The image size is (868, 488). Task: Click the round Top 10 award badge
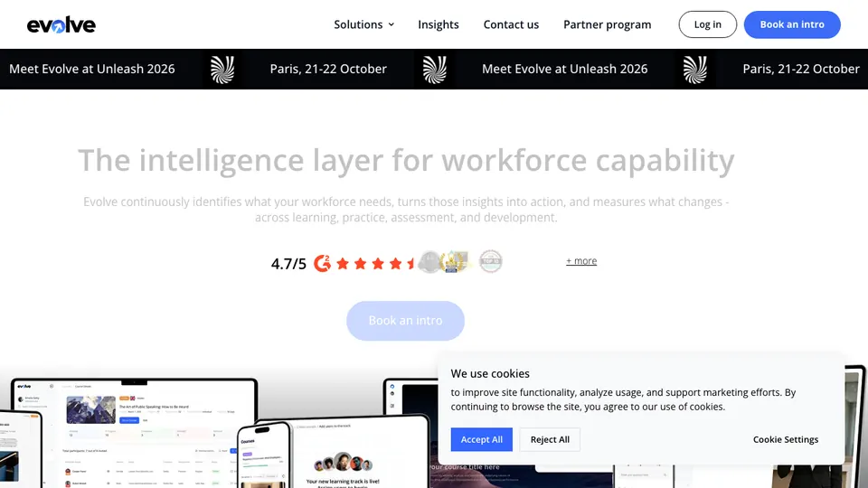[490, 261]
